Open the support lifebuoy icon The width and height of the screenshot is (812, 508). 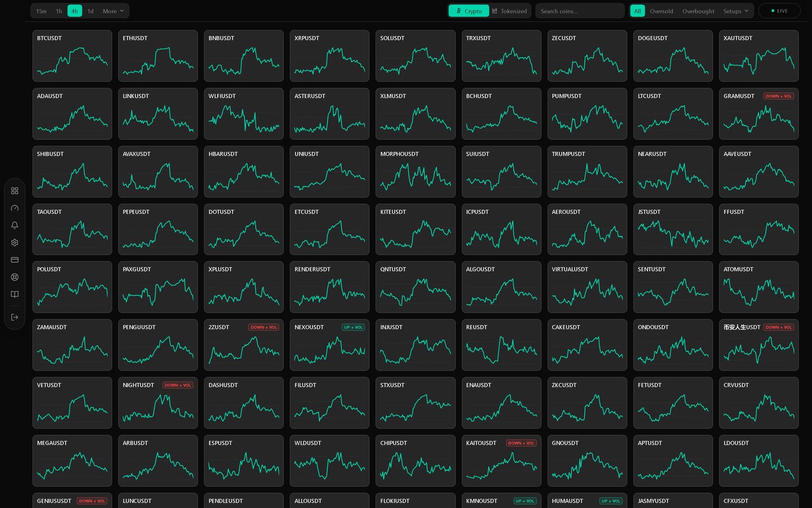[x=15, y=277]
